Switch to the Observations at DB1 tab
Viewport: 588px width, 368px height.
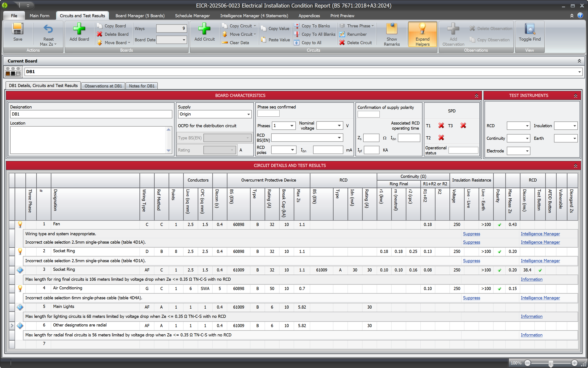(103, 86)
